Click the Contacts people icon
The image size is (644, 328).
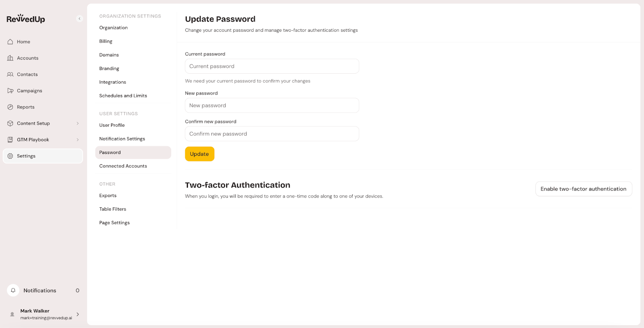coord(10,74)
